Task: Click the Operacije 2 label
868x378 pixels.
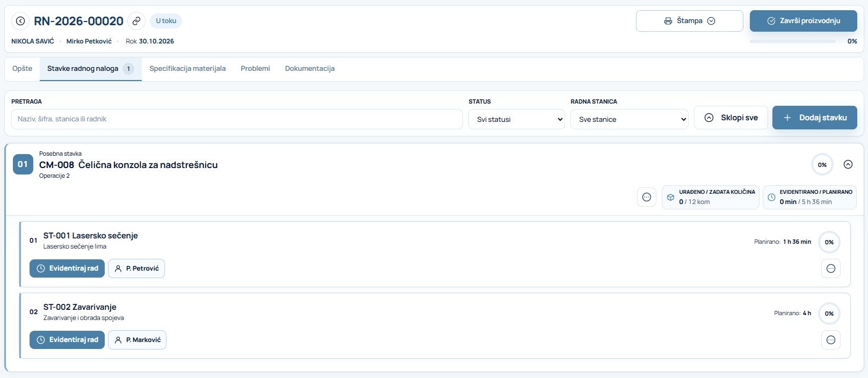Action: coord(54,176)
